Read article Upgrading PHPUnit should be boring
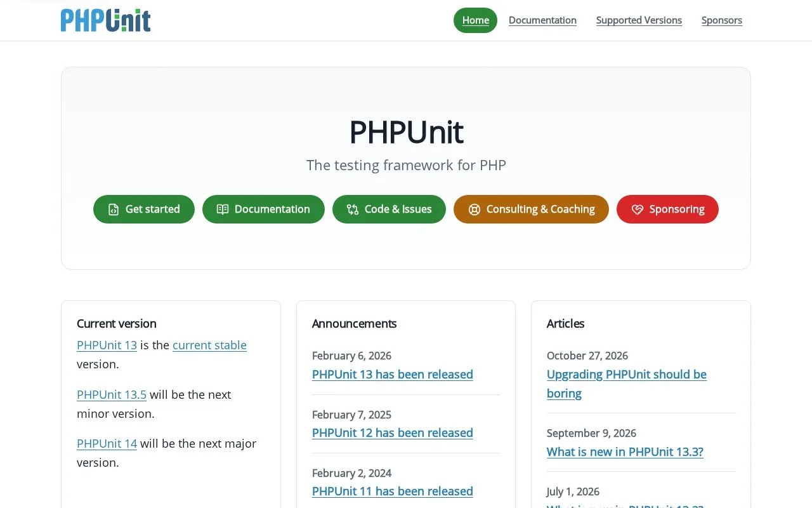This screenshot has width=812, height=508. pos(627,384)
